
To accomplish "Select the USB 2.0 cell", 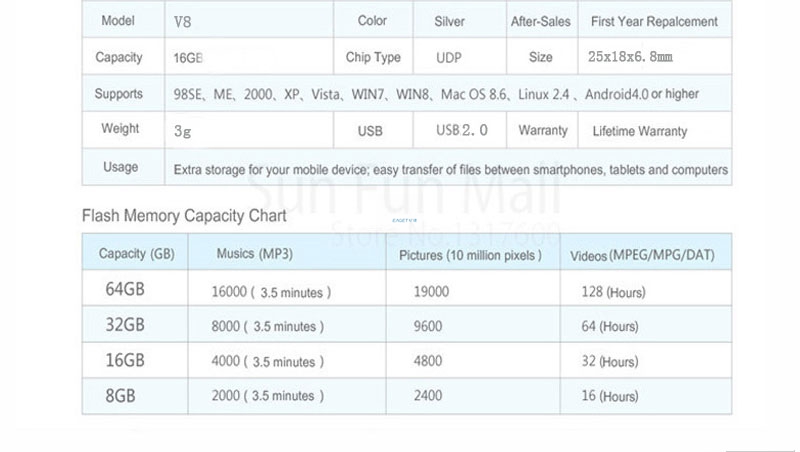I will point(461,131).
